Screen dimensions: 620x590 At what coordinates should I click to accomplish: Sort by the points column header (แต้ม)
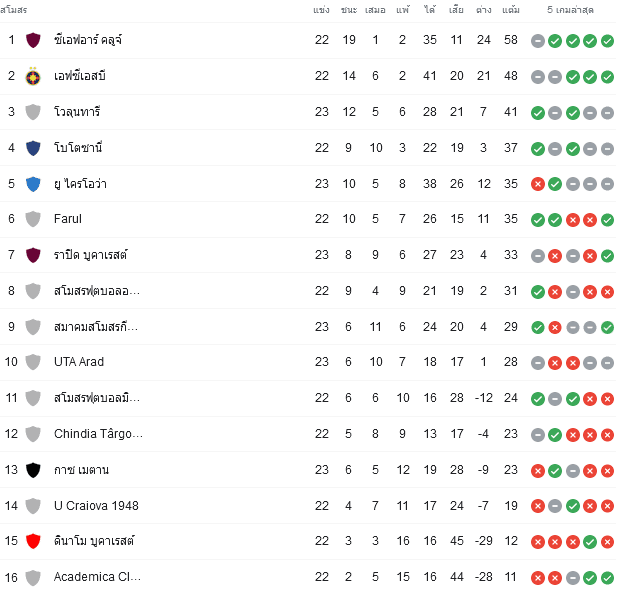click(511, 10)
